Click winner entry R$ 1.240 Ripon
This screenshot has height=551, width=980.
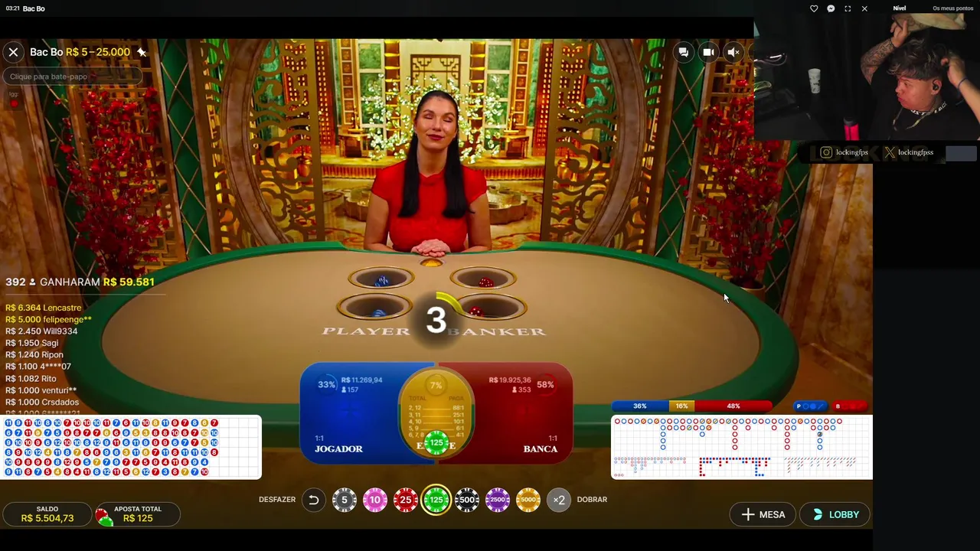coord(34,355)
